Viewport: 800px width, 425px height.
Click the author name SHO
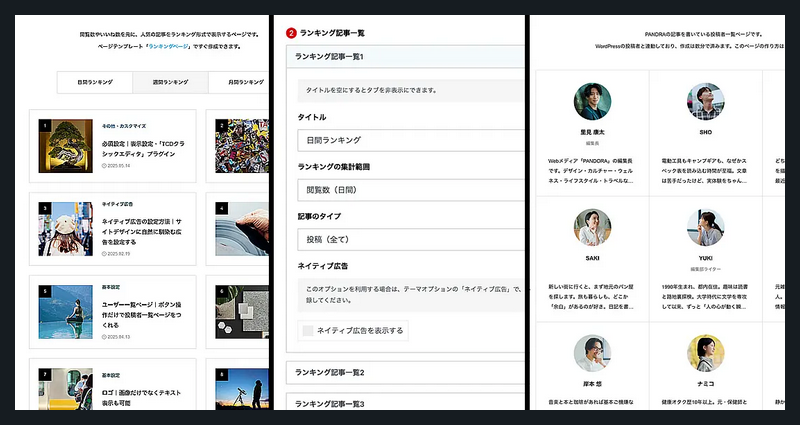706,132
